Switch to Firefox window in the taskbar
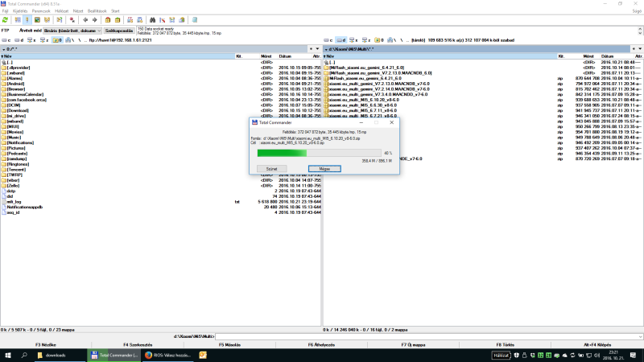The image size is (644, 362). pos(167,356)
